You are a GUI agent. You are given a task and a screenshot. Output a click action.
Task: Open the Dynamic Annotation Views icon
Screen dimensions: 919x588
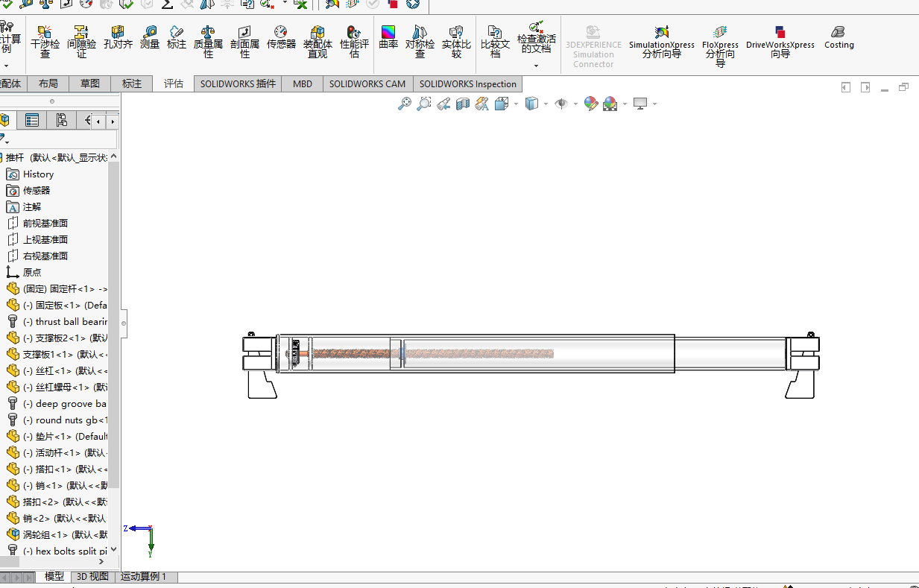point(482,104)
